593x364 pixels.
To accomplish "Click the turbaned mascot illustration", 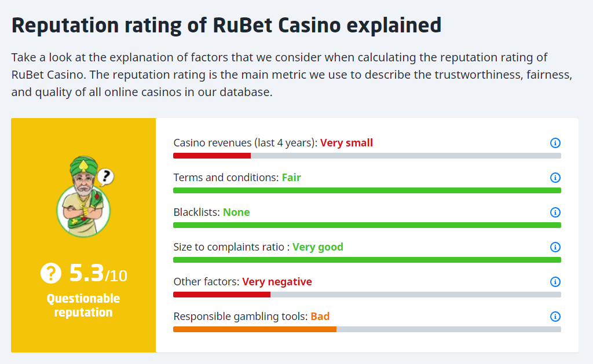I will pos(84,196).
